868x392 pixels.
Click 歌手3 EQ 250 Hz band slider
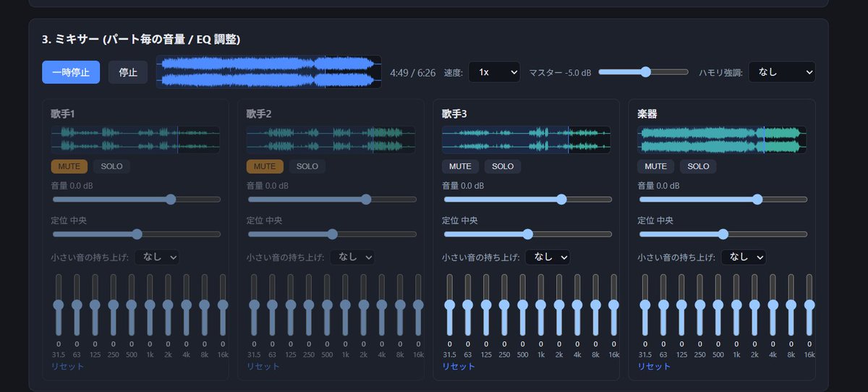(x=504, y=305)
